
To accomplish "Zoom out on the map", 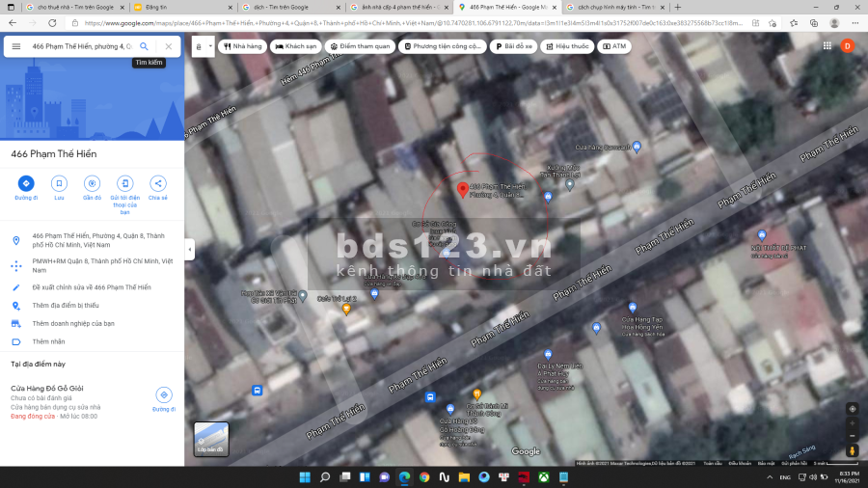I will (x=853, y=437).
